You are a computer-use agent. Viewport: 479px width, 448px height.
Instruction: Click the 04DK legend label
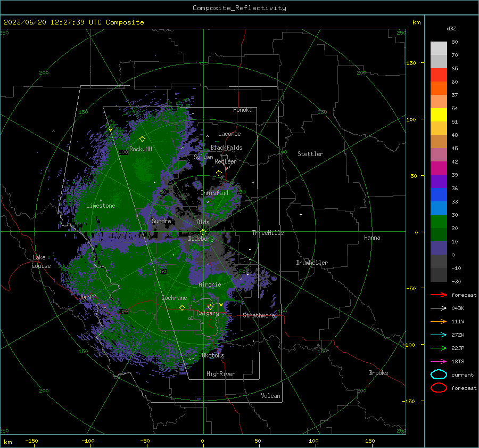point(458,308)
